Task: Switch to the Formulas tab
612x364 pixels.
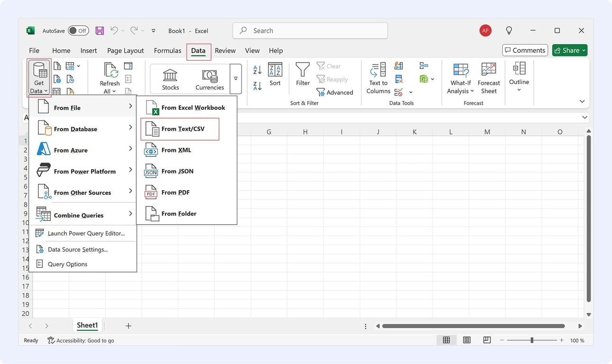Action: [x=167, y=51]
